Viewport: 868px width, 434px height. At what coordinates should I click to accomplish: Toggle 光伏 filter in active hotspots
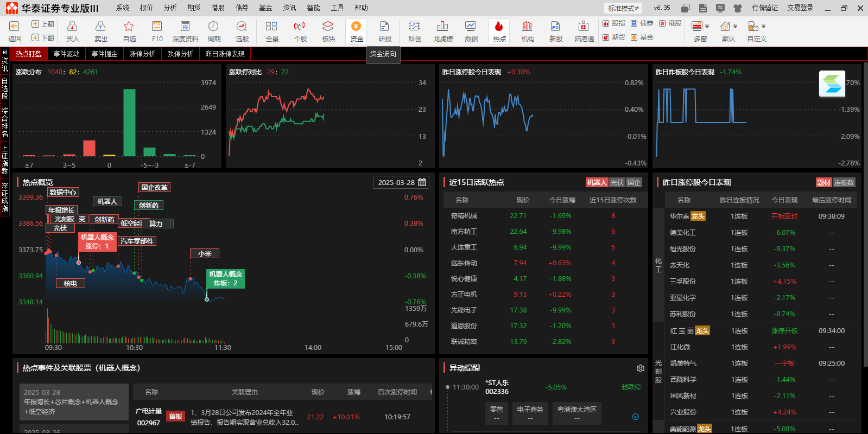coord(617,183)
